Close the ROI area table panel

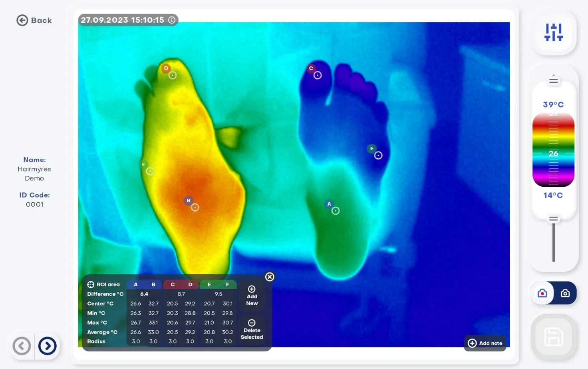click(x=270, y=277)
